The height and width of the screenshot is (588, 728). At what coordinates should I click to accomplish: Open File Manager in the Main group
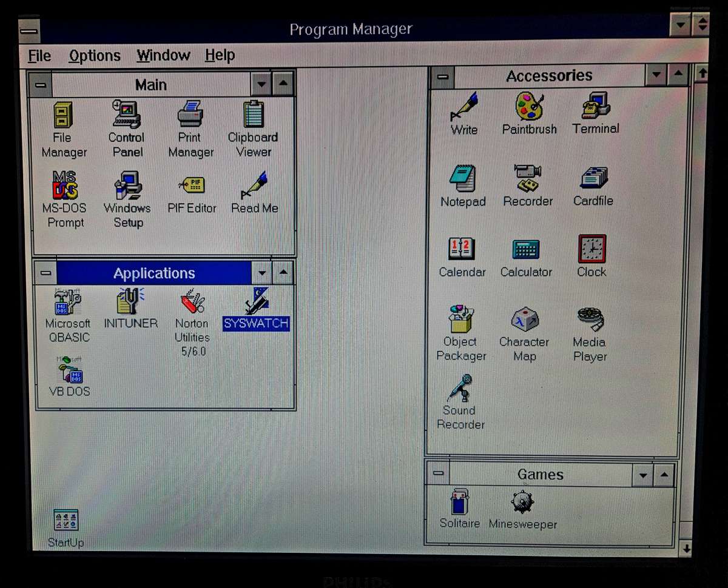point(61,115)
